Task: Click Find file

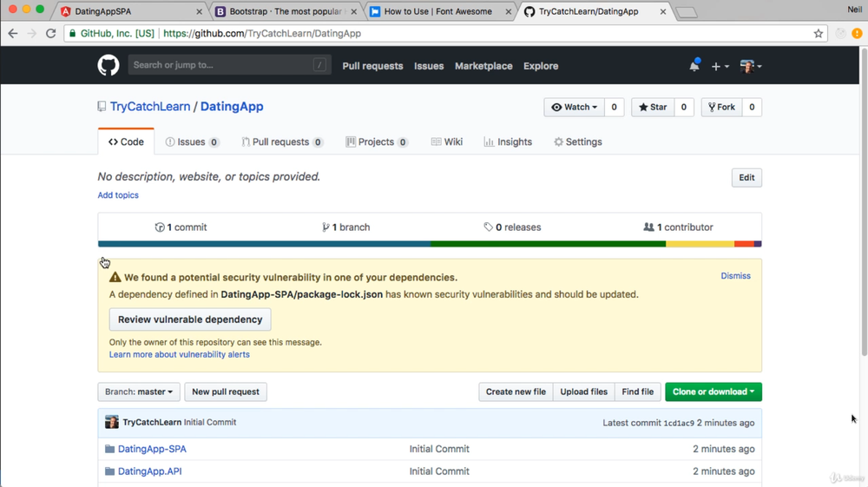Action: [x=638, y=392]
